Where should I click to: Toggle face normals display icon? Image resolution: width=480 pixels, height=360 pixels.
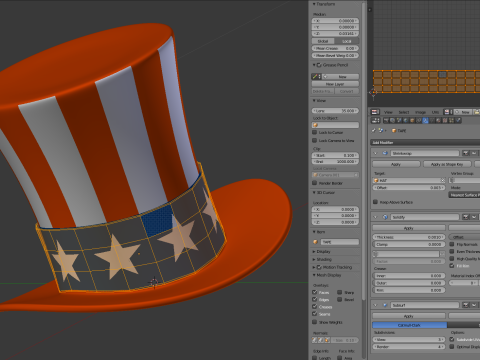pyautogui.click(x=327, y=340)
